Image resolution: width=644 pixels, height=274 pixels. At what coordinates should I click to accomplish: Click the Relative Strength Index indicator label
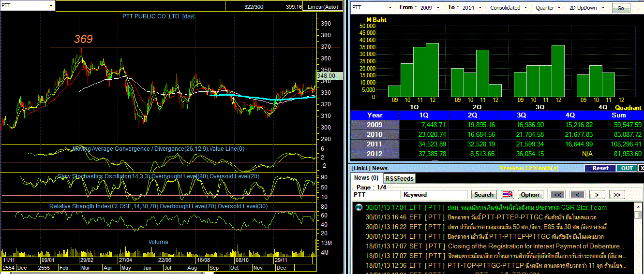tap(158, 206)
